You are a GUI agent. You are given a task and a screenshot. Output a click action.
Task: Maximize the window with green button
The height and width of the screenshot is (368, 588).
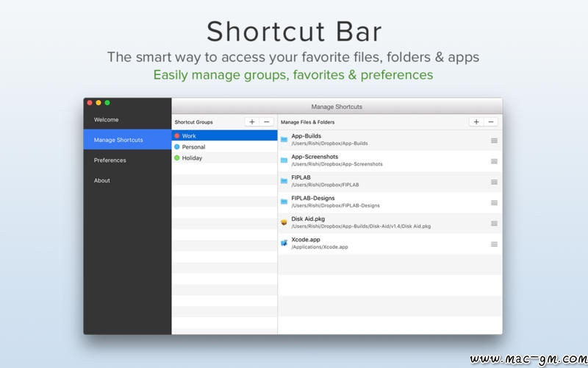click(x=107, y=102)
